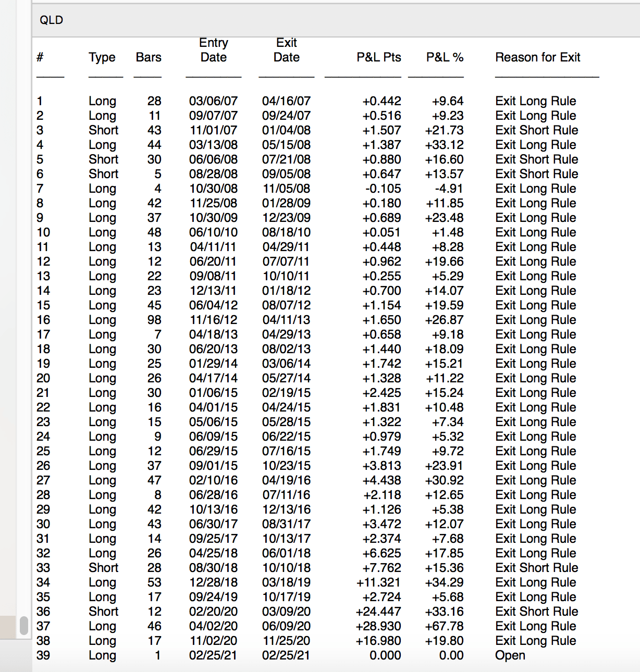
Task: Select entry date 06/04/12
Action: (x=213, y=305)
